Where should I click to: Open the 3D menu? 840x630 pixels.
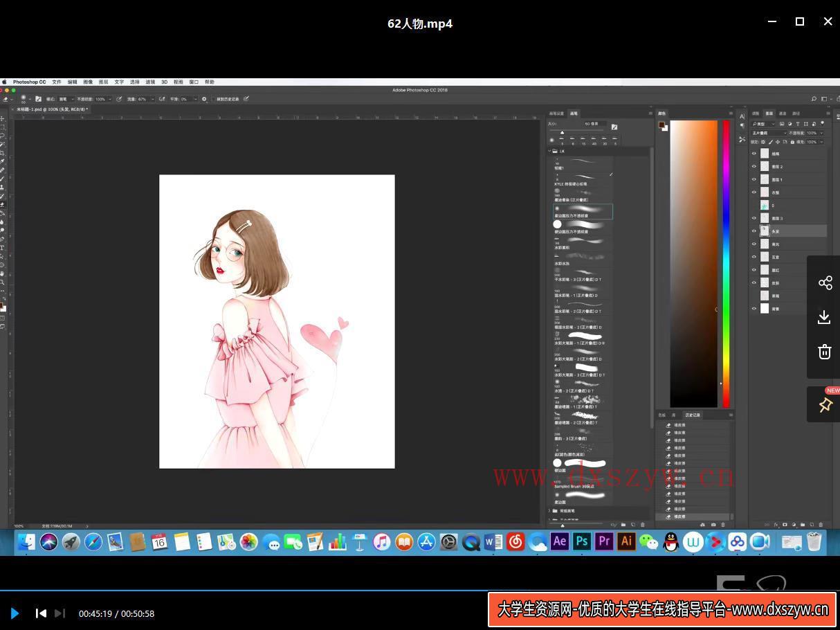click(164, 82)
